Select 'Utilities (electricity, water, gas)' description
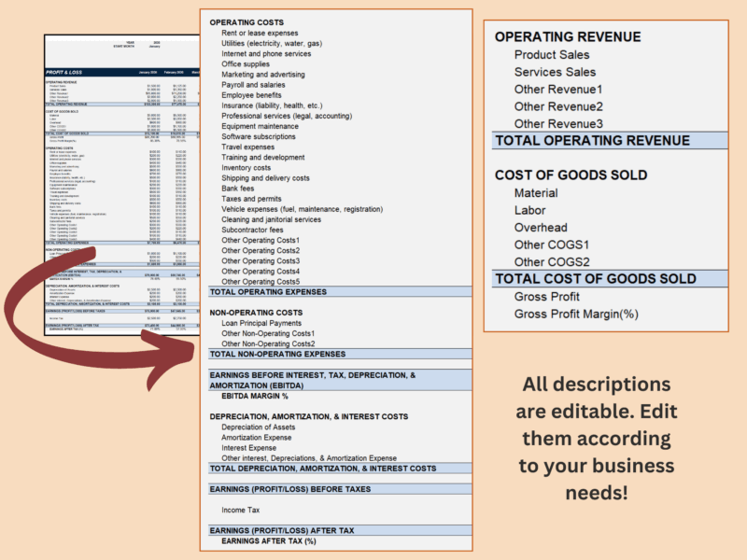The image size is (747, 560). coord(272,43)
